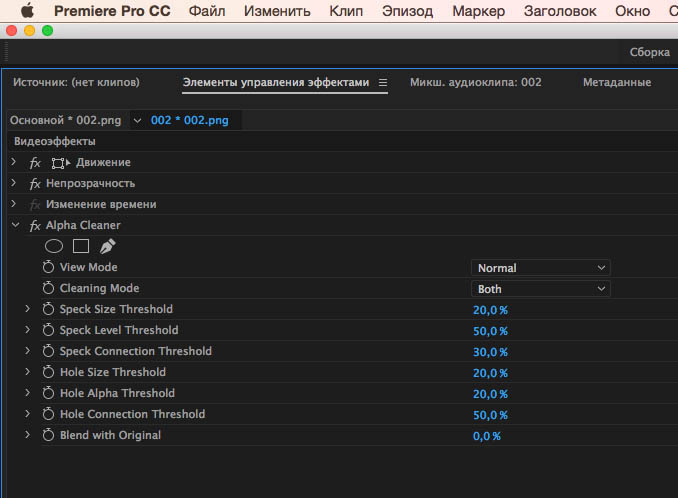Switch to the Метаданные tab

click(617, 82)
